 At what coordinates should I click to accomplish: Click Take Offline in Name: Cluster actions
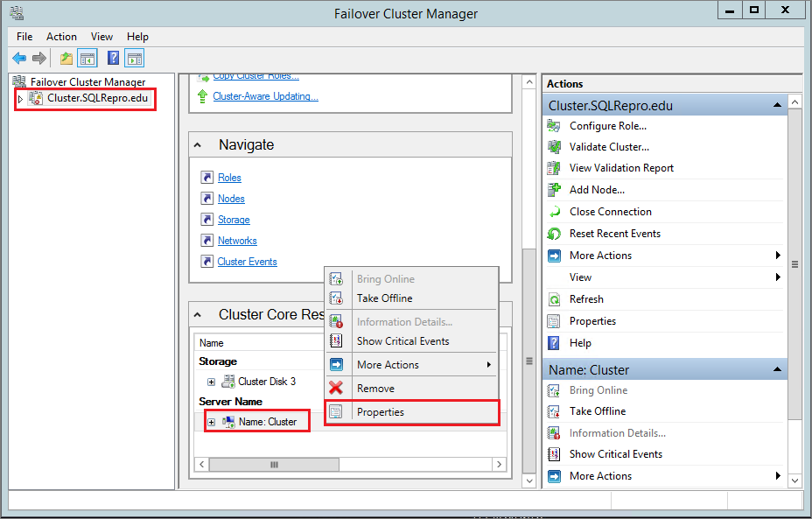tap(598, 411)
